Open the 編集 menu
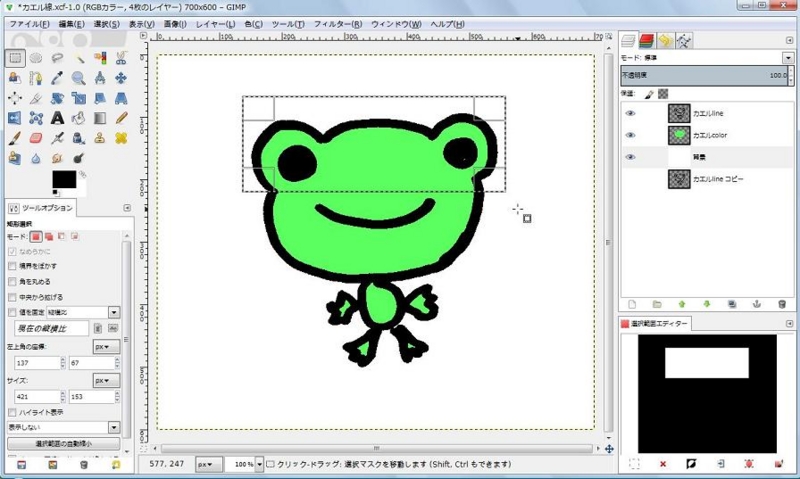 click(71, 24)
